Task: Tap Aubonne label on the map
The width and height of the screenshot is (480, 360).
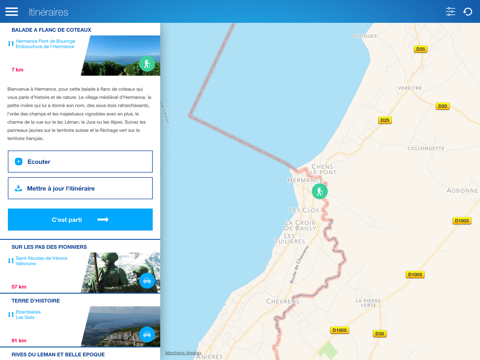Action: tap(462, 191)
